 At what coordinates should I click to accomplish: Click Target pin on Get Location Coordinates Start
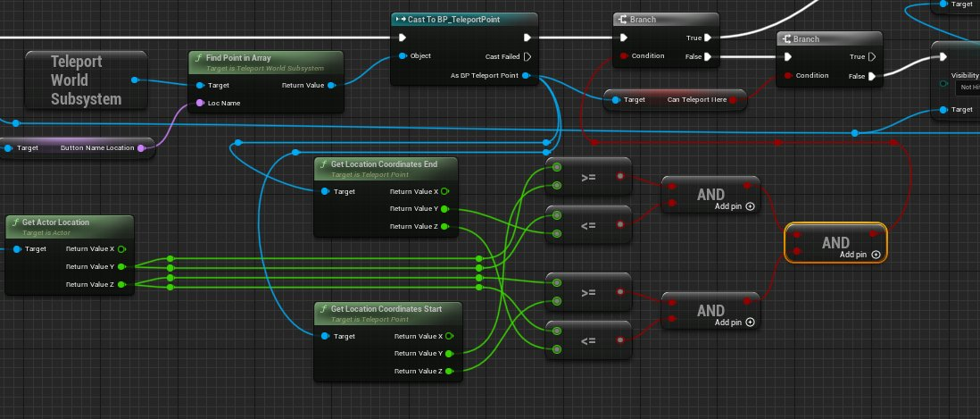325,337
